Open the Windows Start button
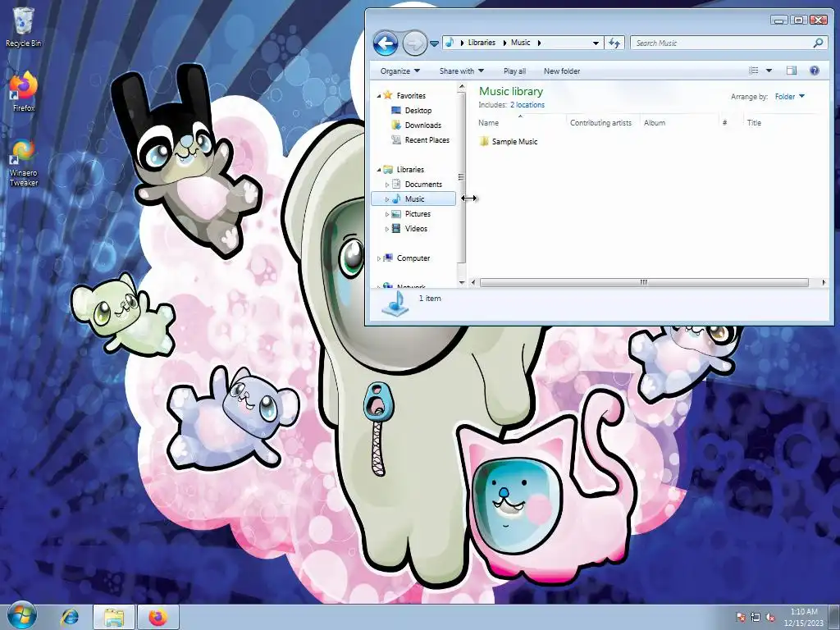The width and height of the screenshot is (840, 630). [22, 616]
